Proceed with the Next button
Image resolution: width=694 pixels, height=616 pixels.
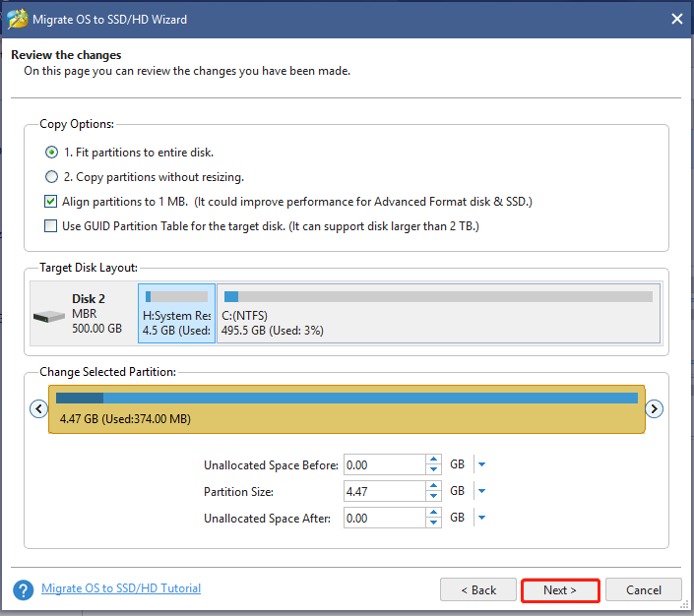point(560,589)
